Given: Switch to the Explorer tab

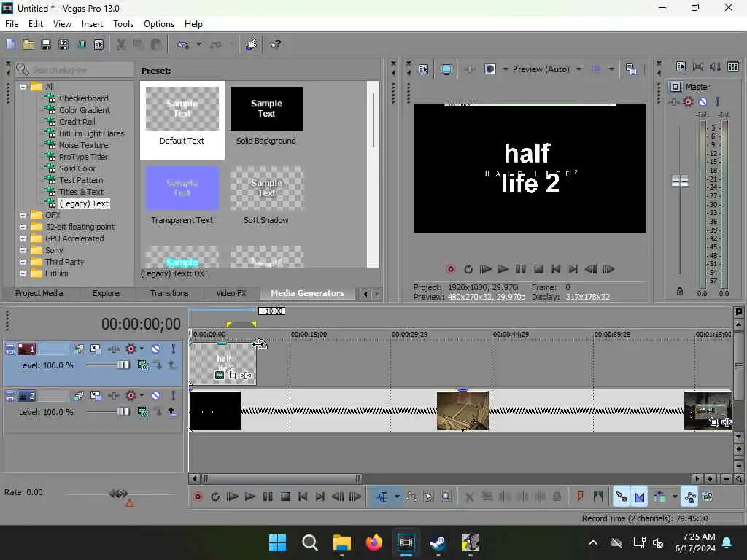Looking at the screenshot, I should pos(107,293).
